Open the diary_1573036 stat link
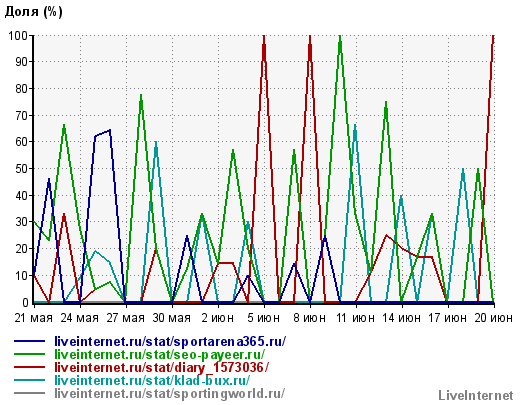The image size is (520, 405). 161,368
